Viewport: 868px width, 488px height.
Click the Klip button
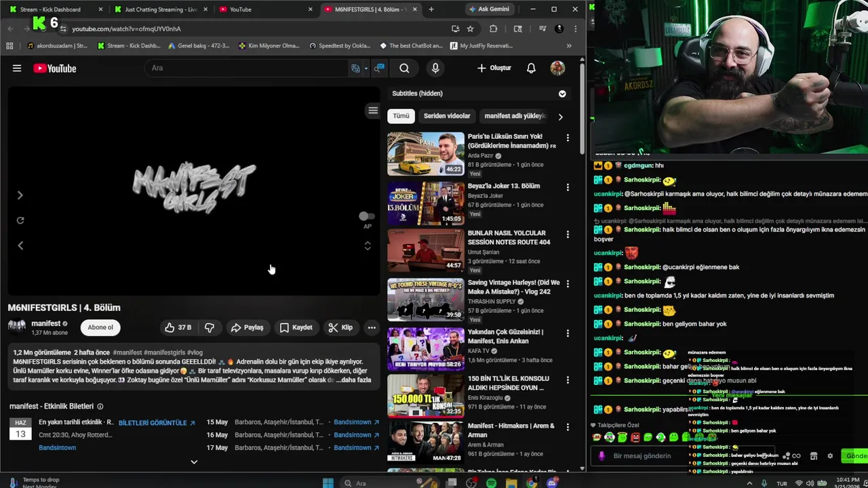(340, 327)
